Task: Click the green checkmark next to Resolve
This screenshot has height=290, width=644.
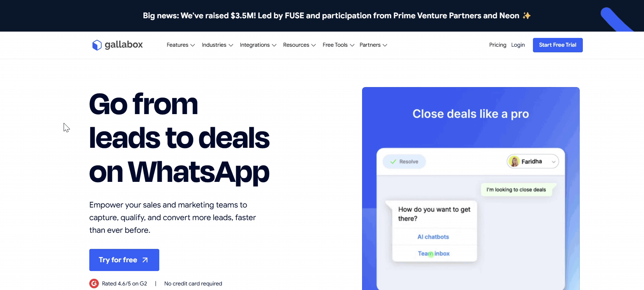Action: 393,162
